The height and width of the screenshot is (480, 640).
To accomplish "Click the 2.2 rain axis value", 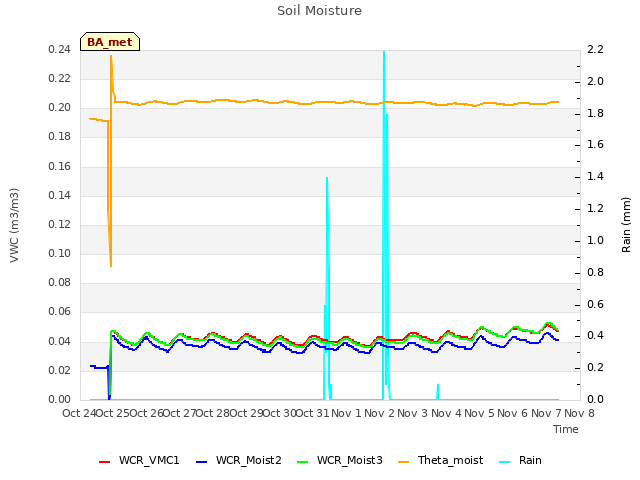I will coord(595,50).
